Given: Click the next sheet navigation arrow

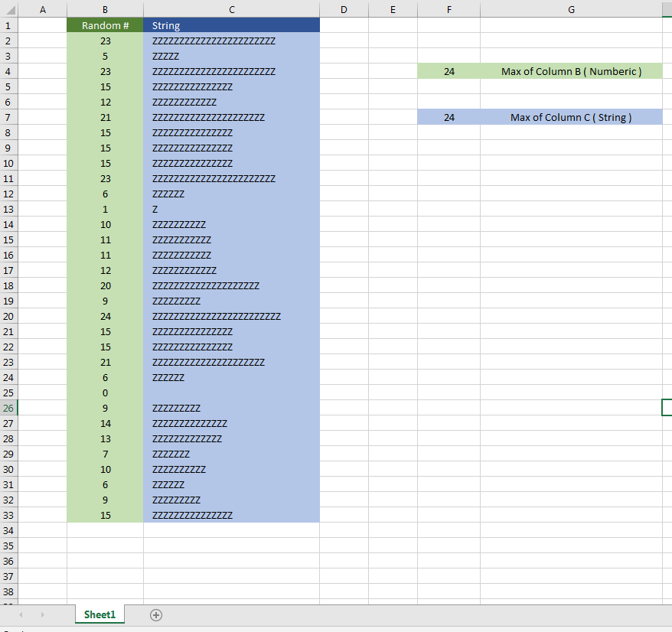Looking at the screenshot, I should click(42, 614).
